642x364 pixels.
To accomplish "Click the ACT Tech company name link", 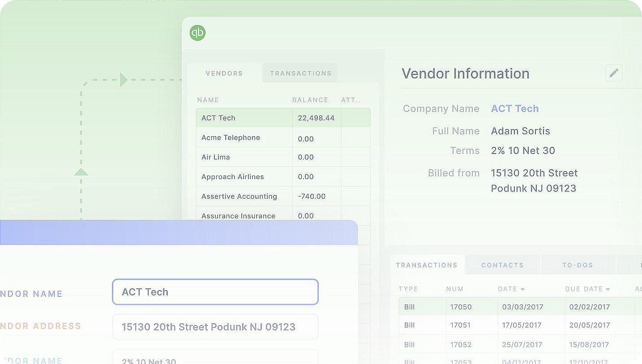I will tap(514, 108).
